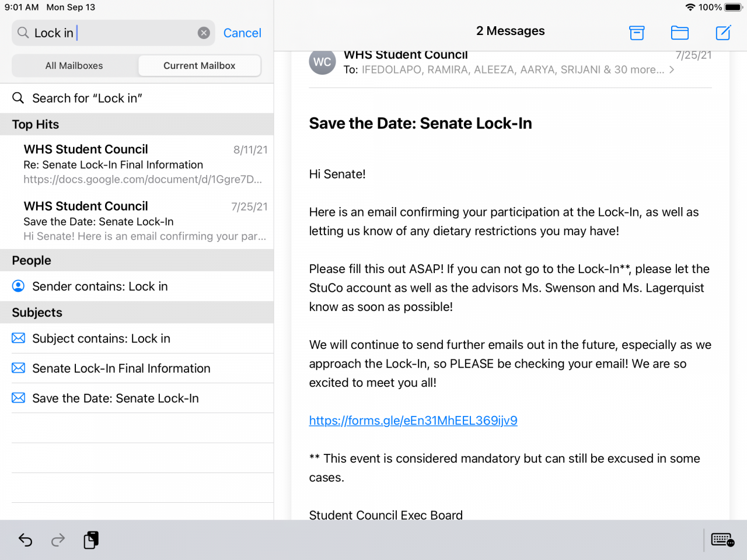Tap the clipboard paste icon
The image size is (747, 560).
coord(91,540)
